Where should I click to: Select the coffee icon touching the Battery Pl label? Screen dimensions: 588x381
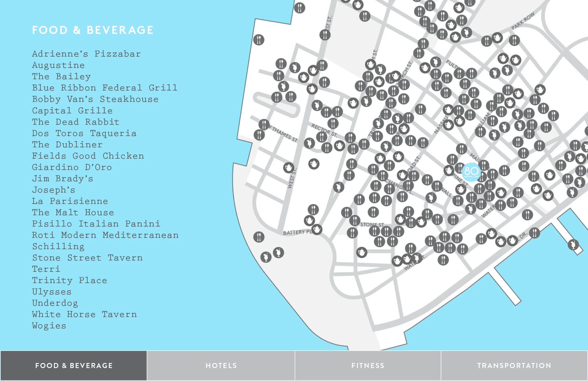[317, 229]
